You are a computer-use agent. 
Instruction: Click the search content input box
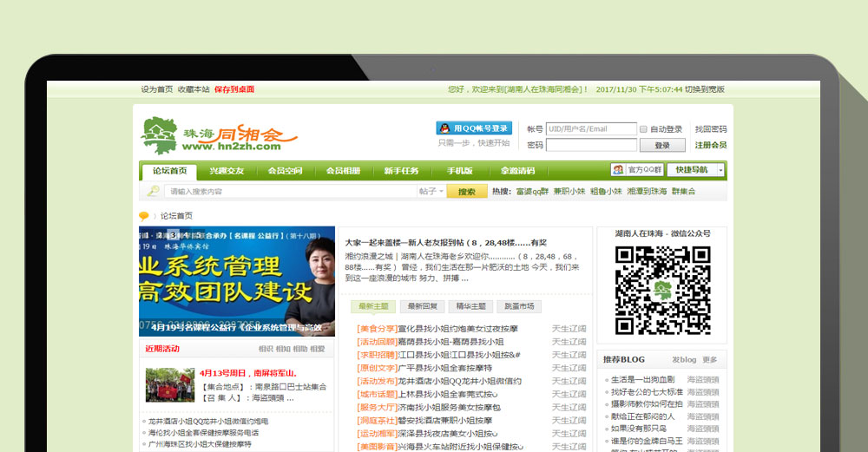coord(291,192)
